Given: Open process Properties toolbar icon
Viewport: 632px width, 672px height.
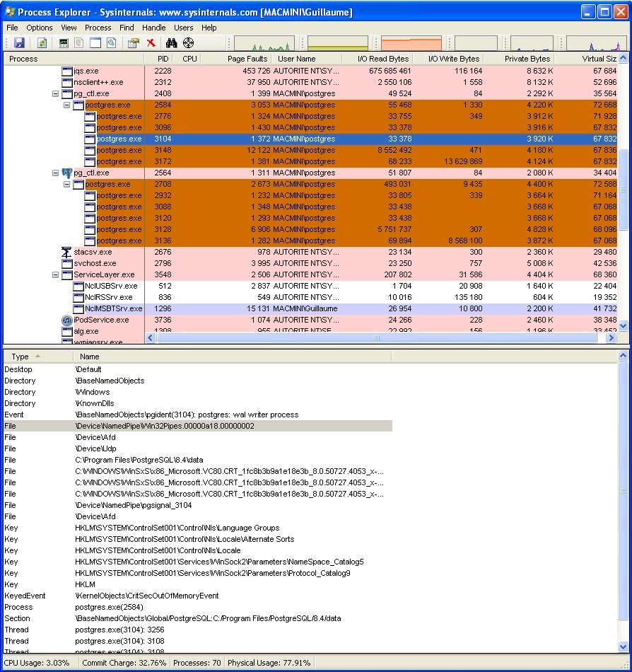Looking at the screenshot, I should pos(134,43).
